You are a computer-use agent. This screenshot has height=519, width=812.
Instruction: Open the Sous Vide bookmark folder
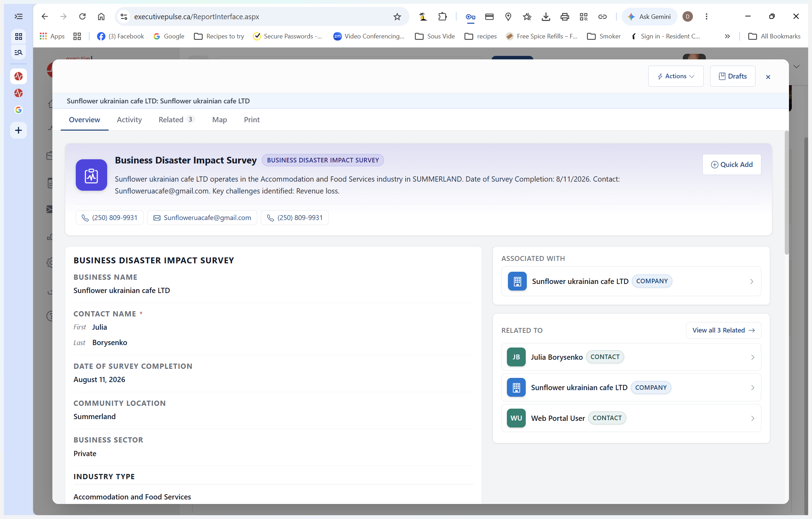(x=435, y=36)
